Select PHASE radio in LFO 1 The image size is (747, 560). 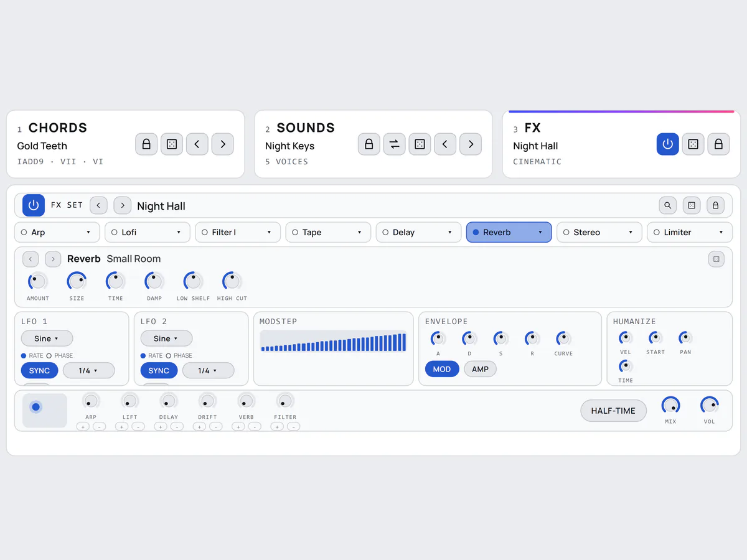coord(49,356)
